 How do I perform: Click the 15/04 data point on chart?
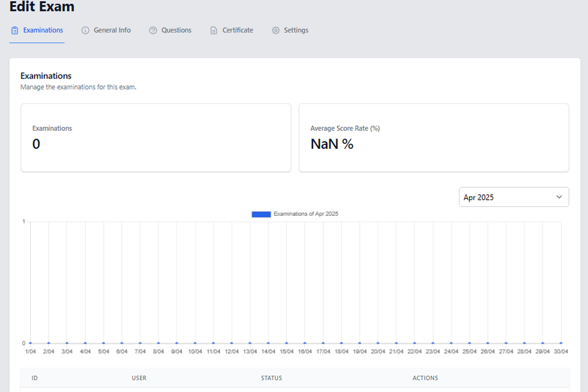point(286,343)
